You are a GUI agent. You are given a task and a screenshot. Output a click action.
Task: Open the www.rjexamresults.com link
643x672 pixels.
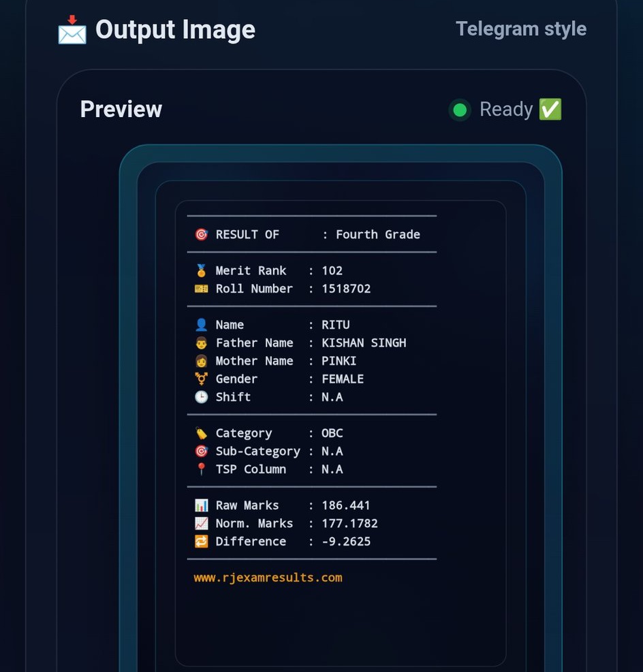[268, 578]
